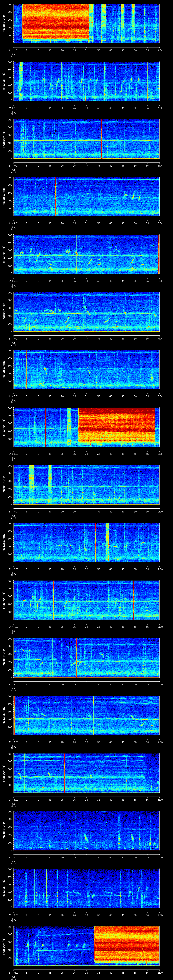Viewport: 173px width, 980px height.
Task: Click the 21:17:00 start time label
Action: coord(13,973)
